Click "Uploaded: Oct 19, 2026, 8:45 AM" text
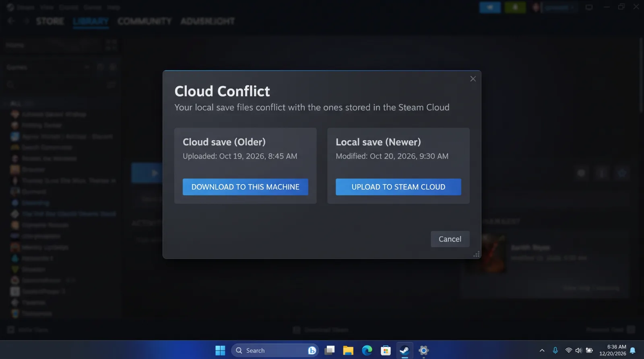Screen dimensions: 644x359 click(x=240, y=156)
